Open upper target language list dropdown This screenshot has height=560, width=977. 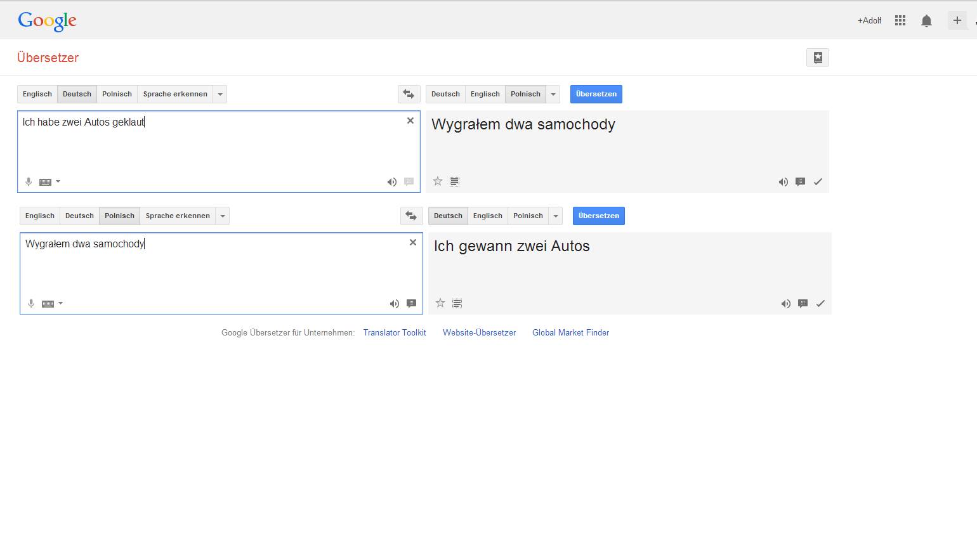click(553, 94)
